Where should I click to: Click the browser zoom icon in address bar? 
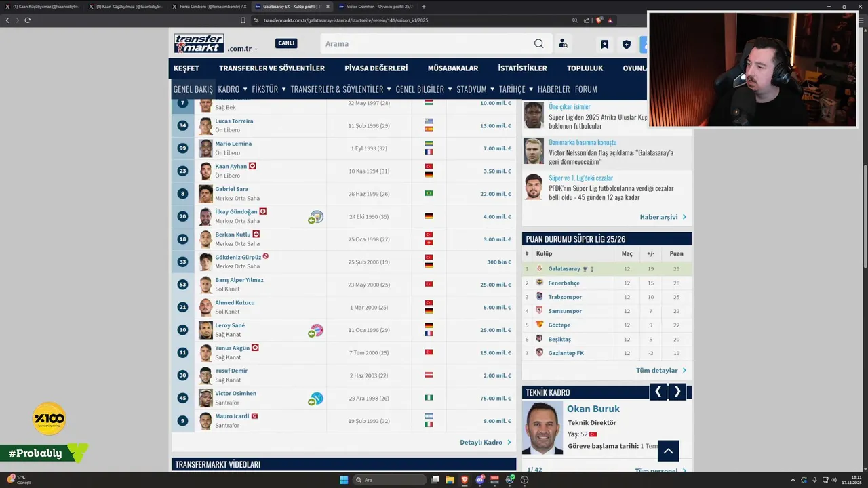pyautogui.click(x=575, y=20)
